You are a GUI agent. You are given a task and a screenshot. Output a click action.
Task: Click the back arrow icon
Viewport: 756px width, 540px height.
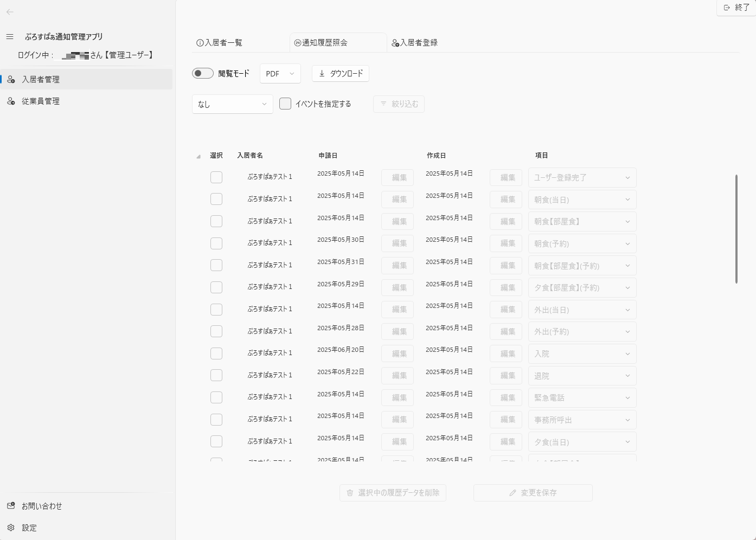click(x=10, y=12)
